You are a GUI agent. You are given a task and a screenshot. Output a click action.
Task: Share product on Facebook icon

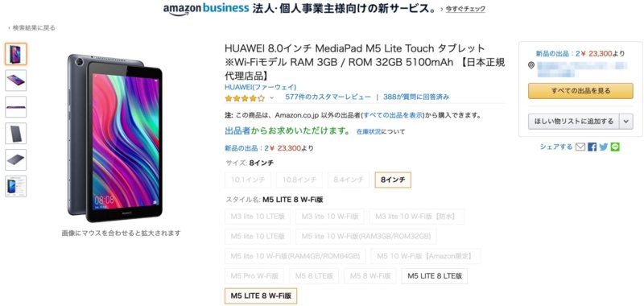[592, 147]
